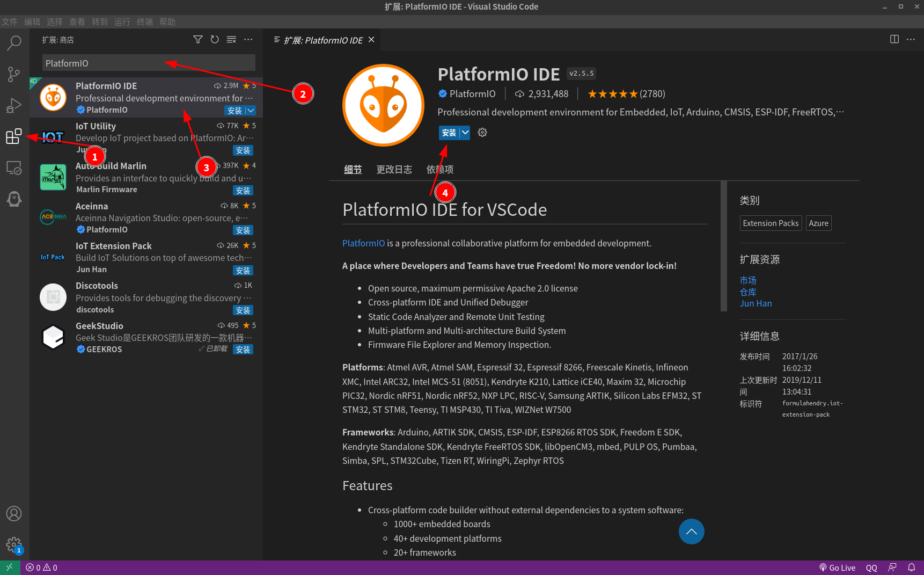Click the scroll-to-top round button

coord(691,532)
